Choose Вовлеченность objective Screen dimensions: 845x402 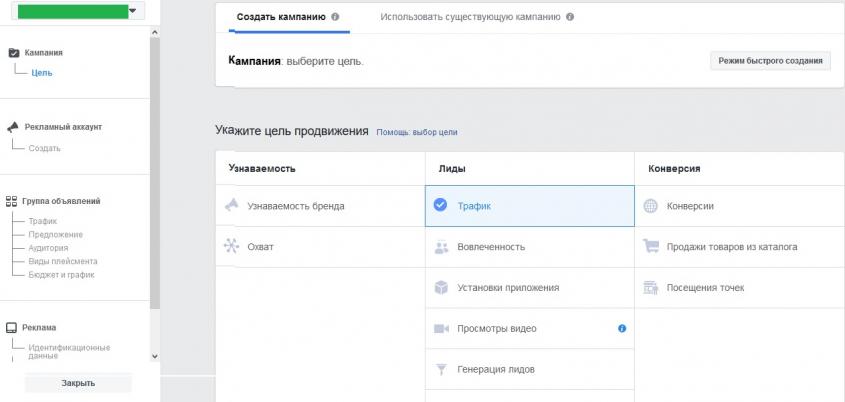pyautogui.click(x=530, y=247)
